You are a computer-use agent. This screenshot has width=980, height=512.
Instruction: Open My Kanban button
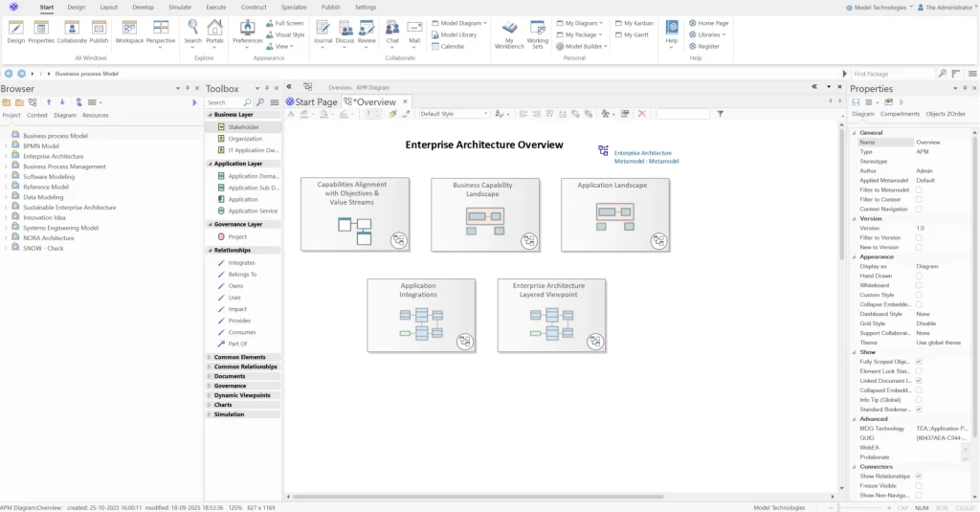(x=635, y=23)
